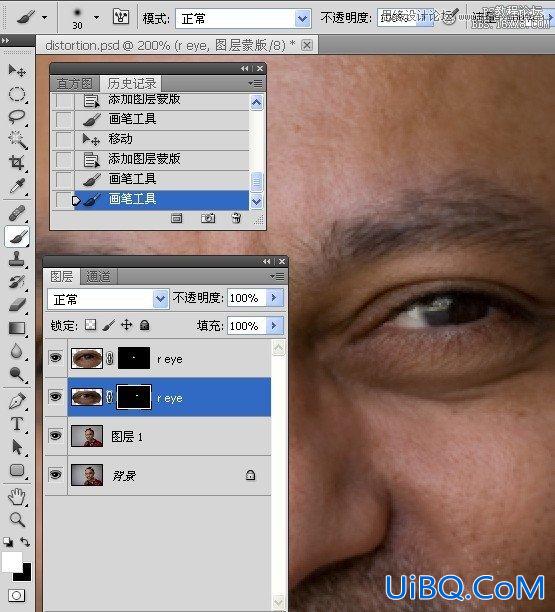Image resolution: width=555 pixels, height=612 pixels.
Task: Open the Layers panel options menu
Action: coord(278,276)
